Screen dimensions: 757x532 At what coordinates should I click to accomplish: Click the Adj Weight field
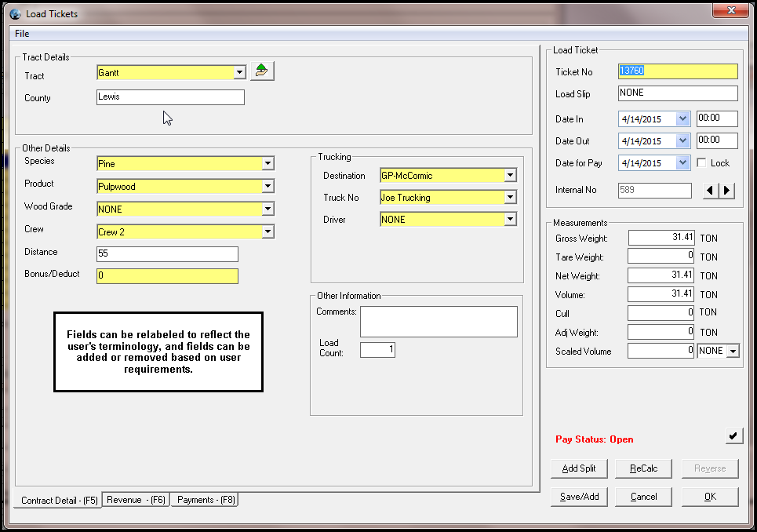coord(661,332)
